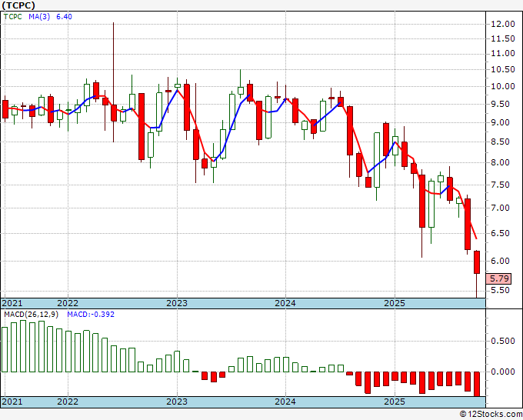Click the first green MACD bar in 2021

click(x=5, y=349)
